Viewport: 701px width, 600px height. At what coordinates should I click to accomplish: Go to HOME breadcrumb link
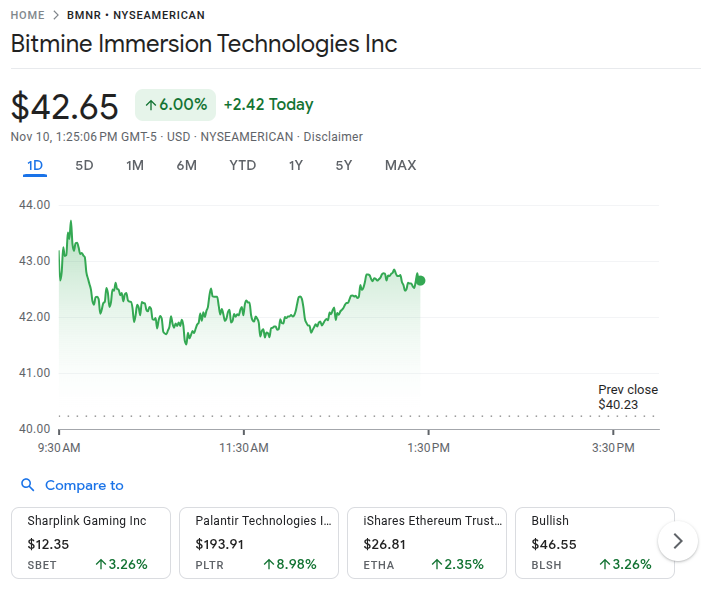(27, 16)
